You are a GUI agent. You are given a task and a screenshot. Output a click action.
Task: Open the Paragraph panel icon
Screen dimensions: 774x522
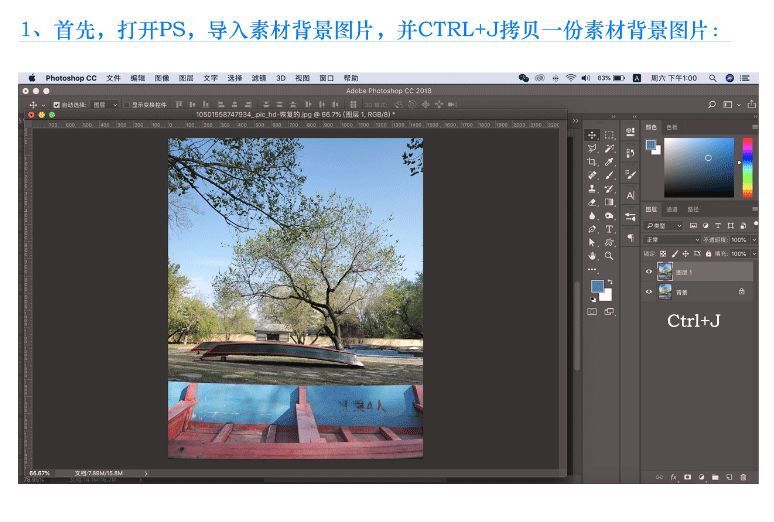(630, 238)
